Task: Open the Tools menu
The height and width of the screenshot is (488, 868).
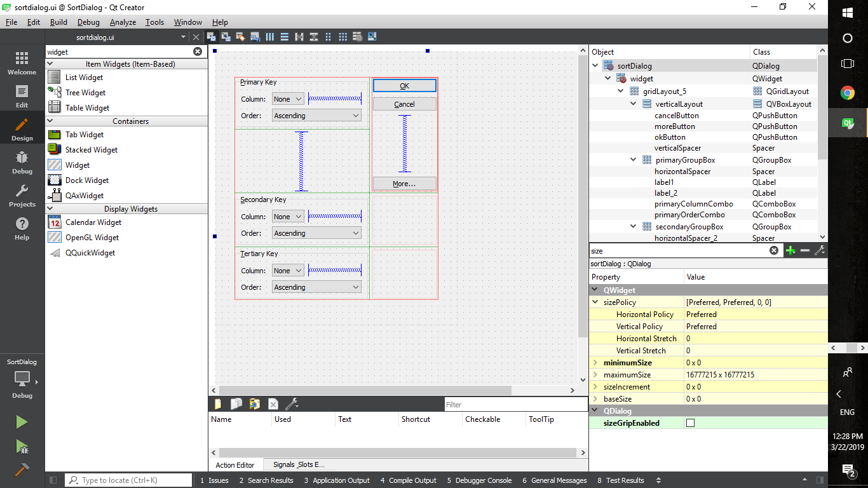Action: pos(154,22)
